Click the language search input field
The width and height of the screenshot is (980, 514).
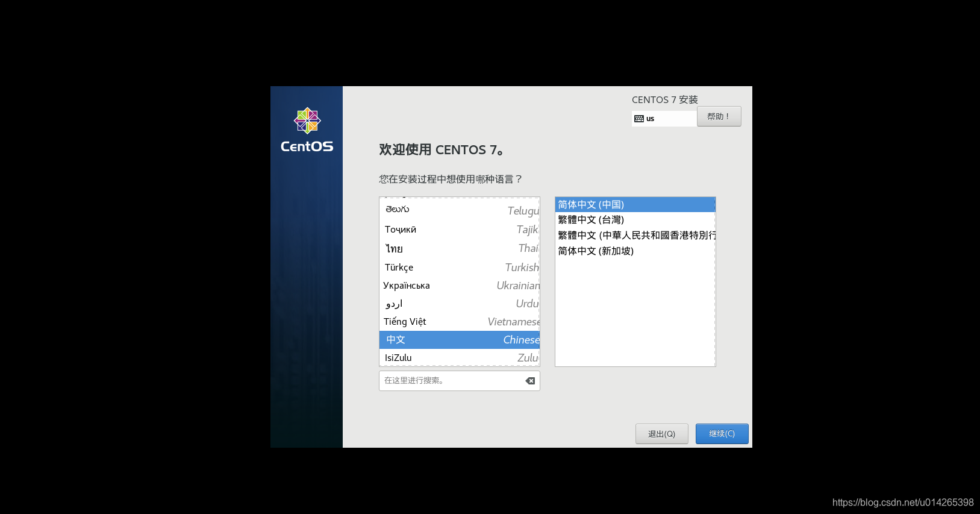point(459,381)
